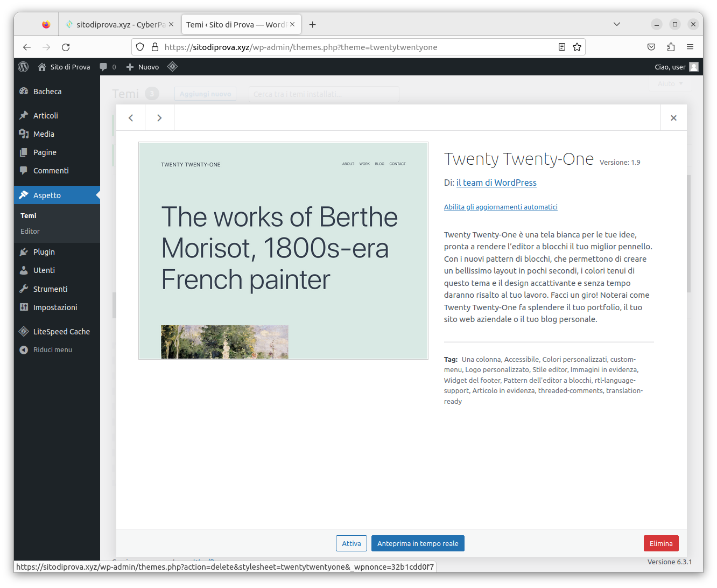Select the Aspetto menu item
The width and height of the screenshot is (717, 588).
point(57,195)
